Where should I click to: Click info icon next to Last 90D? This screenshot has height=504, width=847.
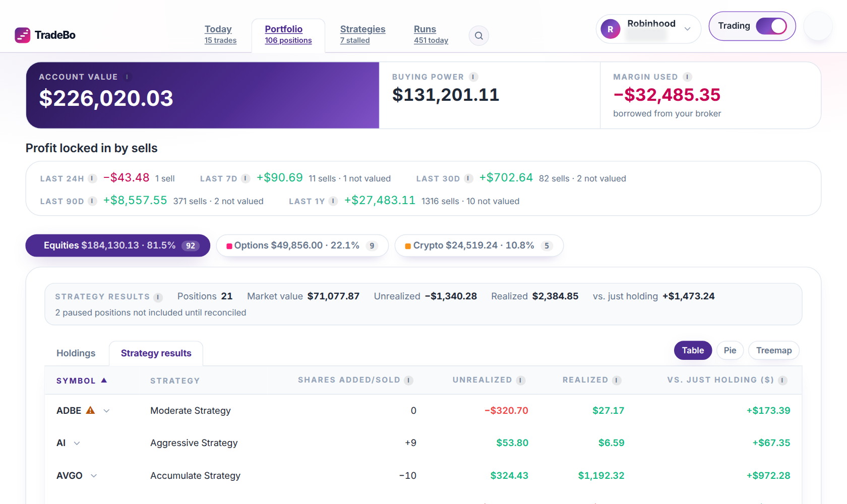(92, 201)
